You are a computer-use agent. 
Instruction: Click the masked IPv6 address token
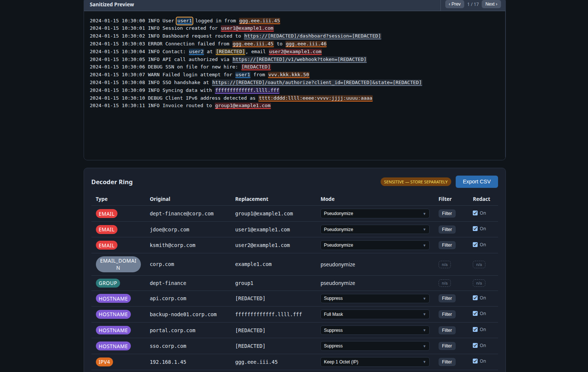pyautogui.click(x=316, y=98)
